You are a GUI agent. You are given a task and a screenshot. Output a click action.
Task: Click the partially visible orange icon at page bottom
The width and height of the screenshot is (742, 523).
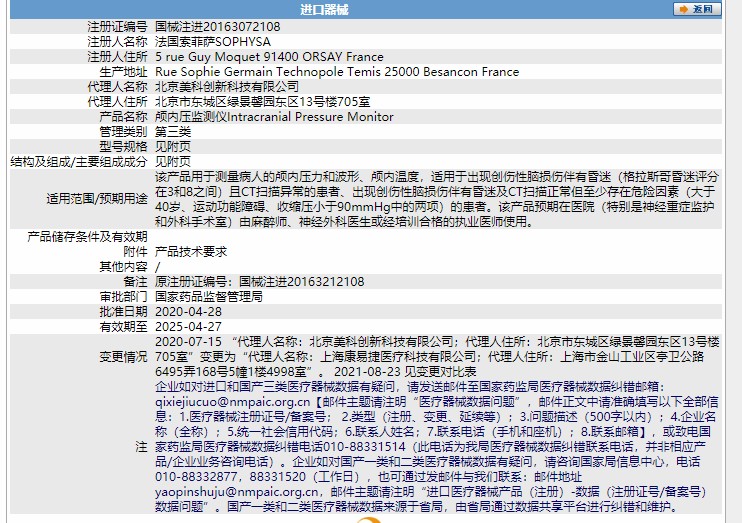point(369,520)
